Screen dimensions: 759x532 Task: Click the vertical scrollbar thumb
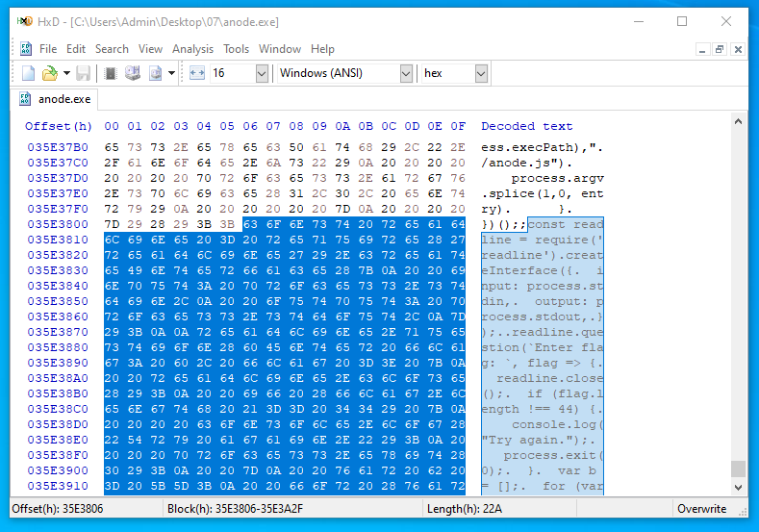pos(738,469)
